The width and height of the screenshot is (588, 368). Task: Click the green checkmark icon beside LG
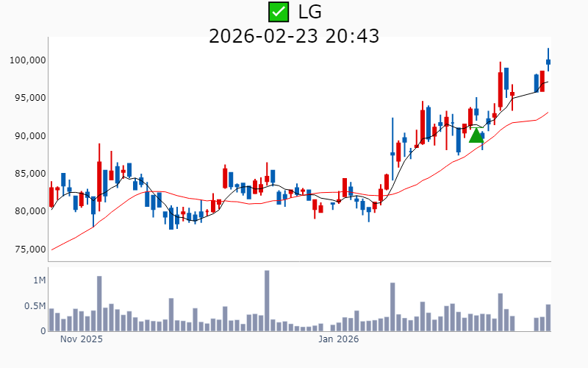(279, 12)
